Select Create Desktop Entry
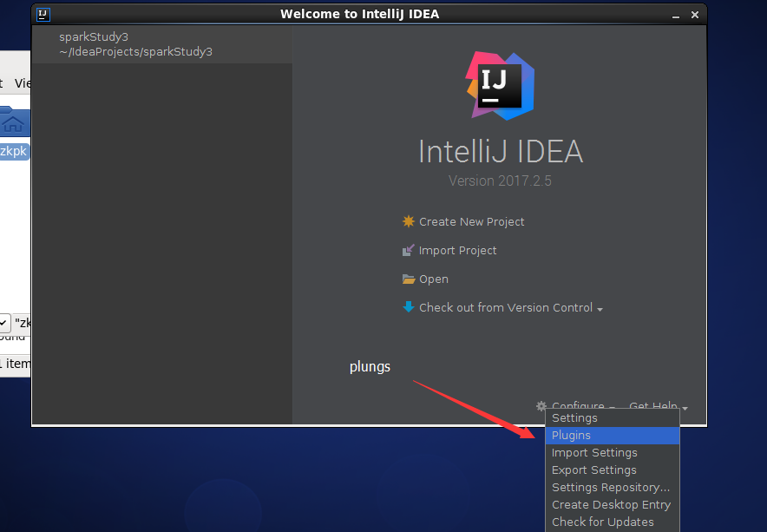This screenshot has height=532, width=767. click(613, 504)
